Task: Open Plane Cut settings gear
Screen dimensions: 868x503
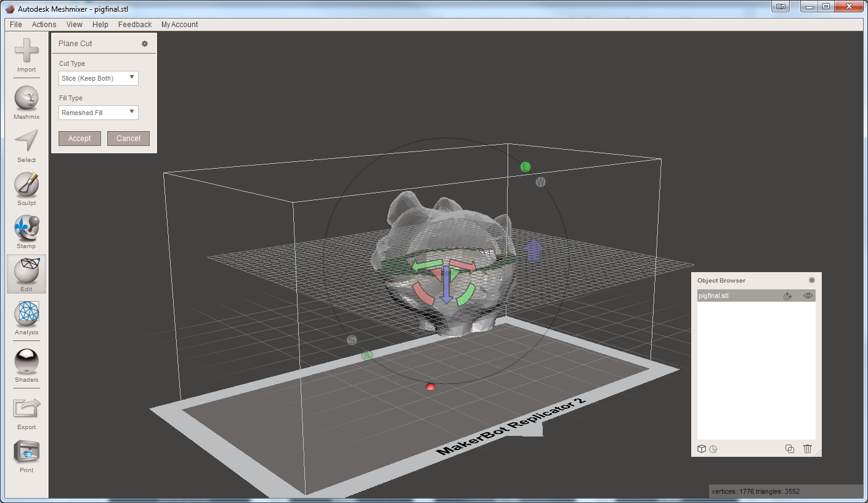Action: pos(145,44)
